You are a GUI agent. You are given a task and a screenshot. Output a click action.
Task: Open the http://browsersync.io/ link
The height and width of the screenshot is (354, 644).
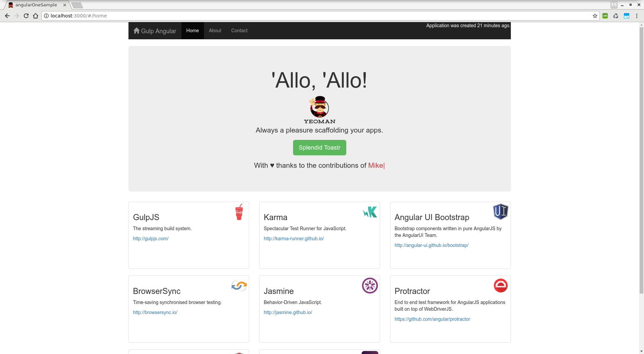point(155,312)
